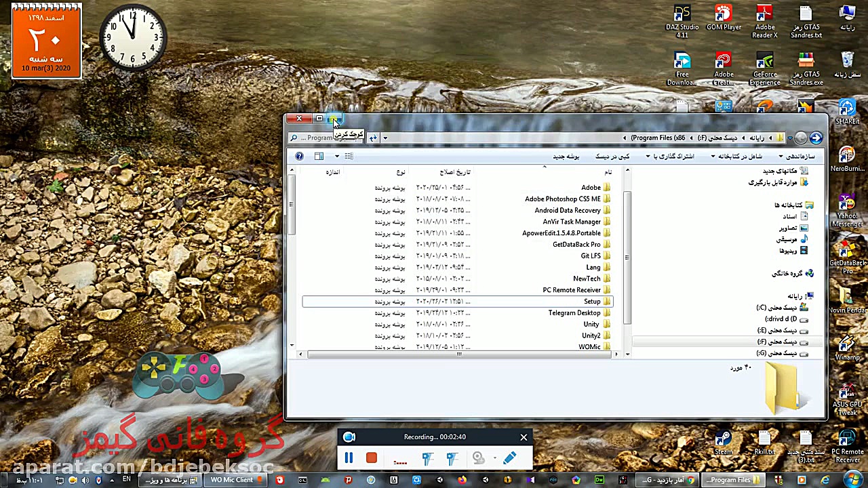Select گروه خانگی in navigation pane
868x488 pixels.
pyautogui.click(x=792, y=273)
